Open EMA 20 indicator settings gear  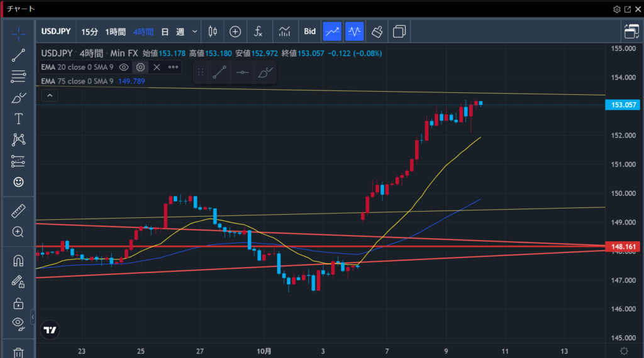tap(140, 67)
